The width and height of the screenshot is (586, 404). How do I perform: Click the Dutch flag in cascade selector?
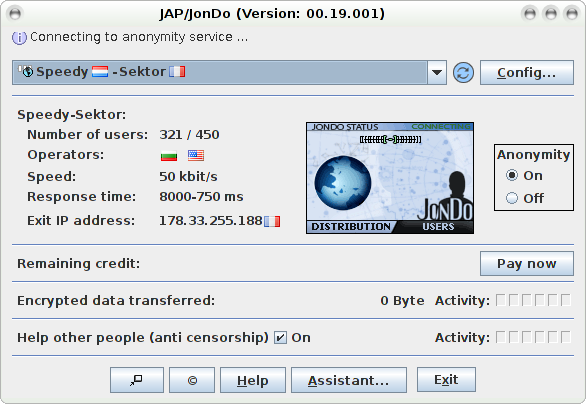tap(100, 71)
